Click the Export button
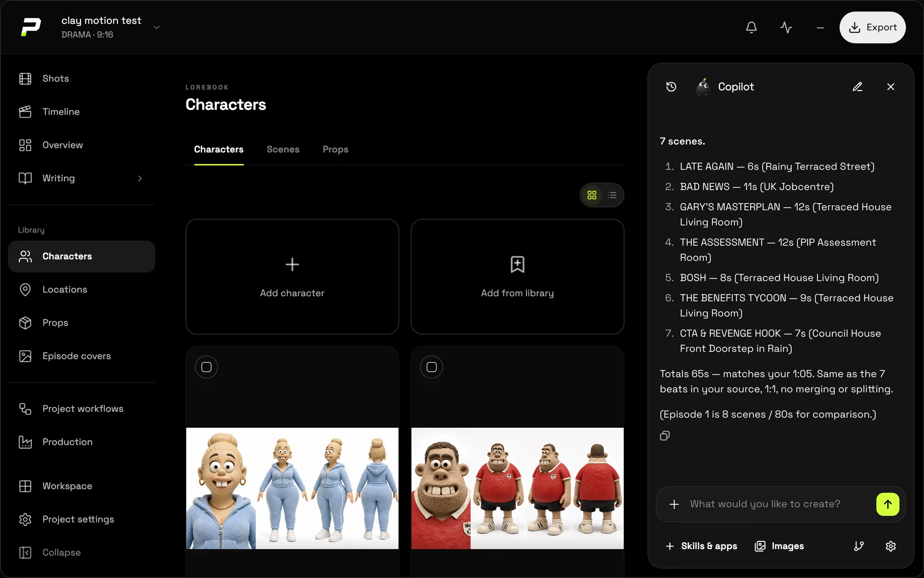Screen dimensions: 924x578 [x=873, y=27]
